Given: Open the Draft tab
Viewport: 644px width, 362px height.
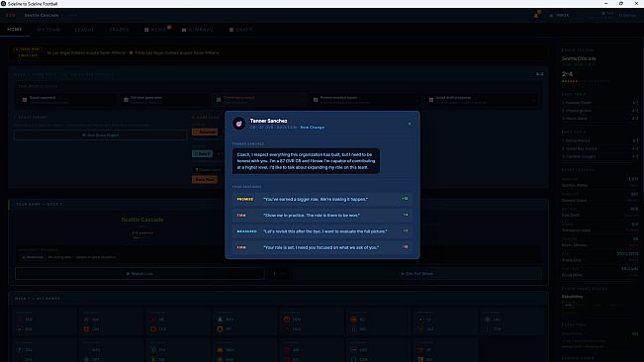Looking at the screenshot, I should [240, 30].
